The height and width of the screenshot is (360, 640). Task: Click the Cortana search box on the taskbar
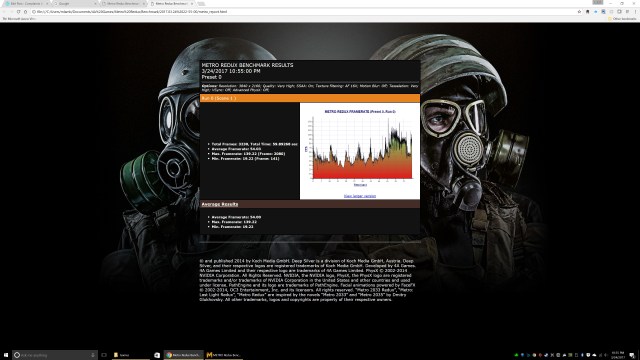[55, 355]
